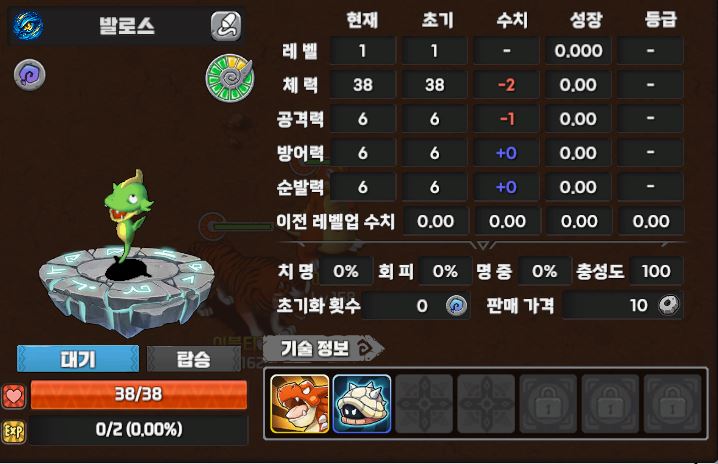Select the first empty skill slot
This screenshot has width=718, height=464.
point(424,404)
